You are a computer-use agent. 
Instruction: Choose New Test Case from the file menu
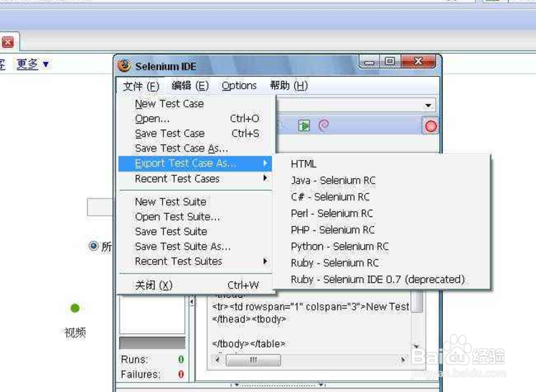coord(195,103)
